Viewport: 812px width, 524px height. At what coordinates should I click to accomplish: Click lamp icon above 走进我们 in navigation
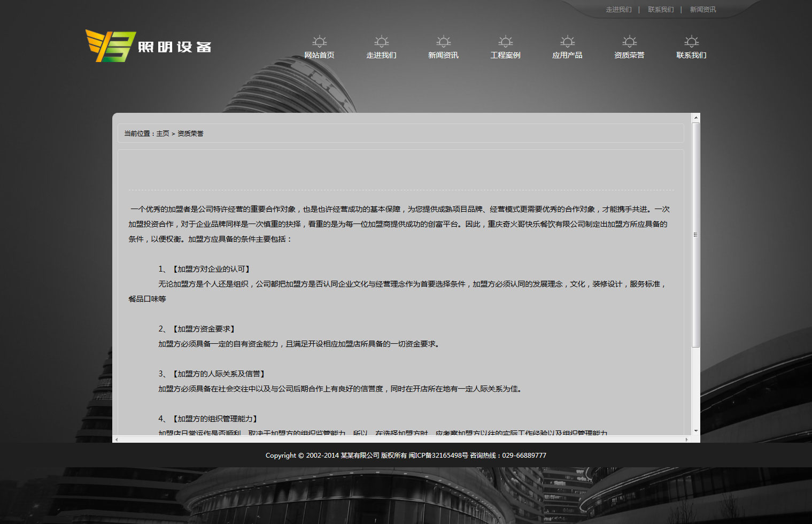(381, 42)
